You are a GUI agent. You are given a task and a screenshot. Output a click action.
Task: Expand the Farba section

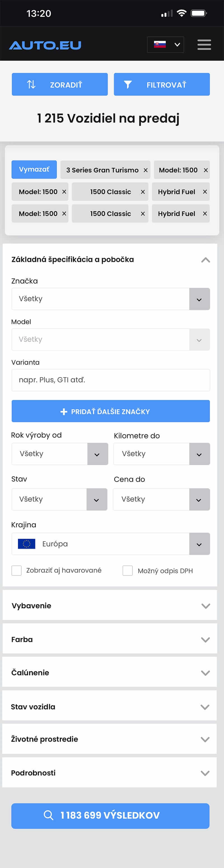tap(110, 639)
